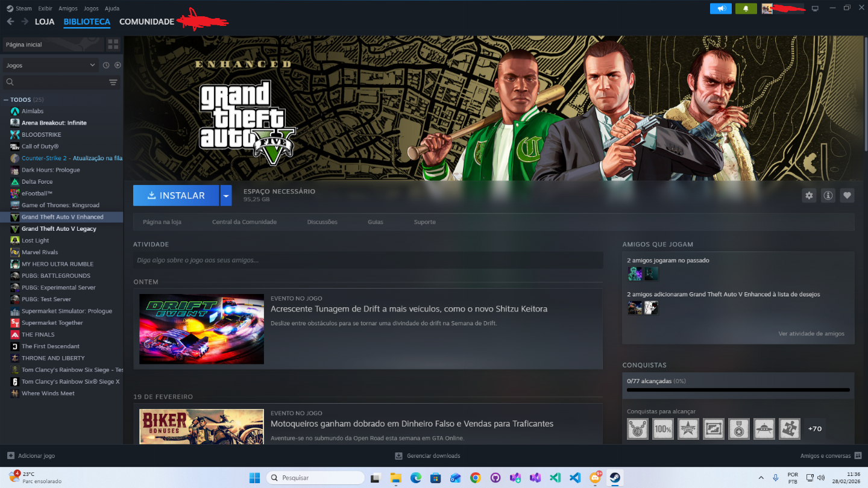Go to the LOJA tab
This screenshot has height=488, width=868.
[45, 22]
